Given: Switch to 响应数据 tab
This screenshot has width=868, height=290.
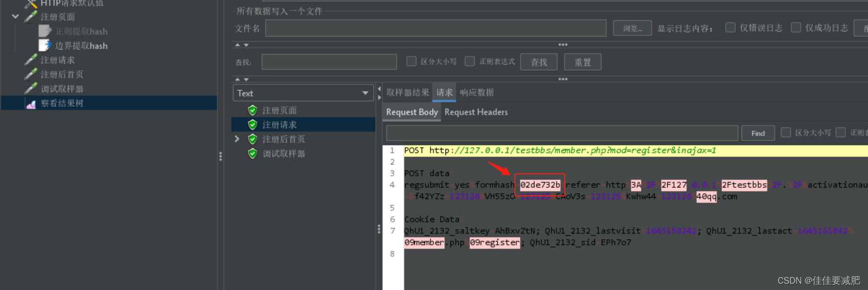Looking at the screenshot, I should pyautogui.click(x=477, y=93).
